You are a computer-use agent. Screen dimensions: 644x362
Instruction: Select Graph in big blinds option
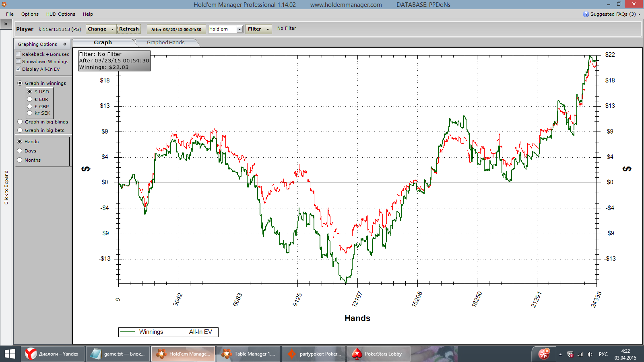[20, 122]
